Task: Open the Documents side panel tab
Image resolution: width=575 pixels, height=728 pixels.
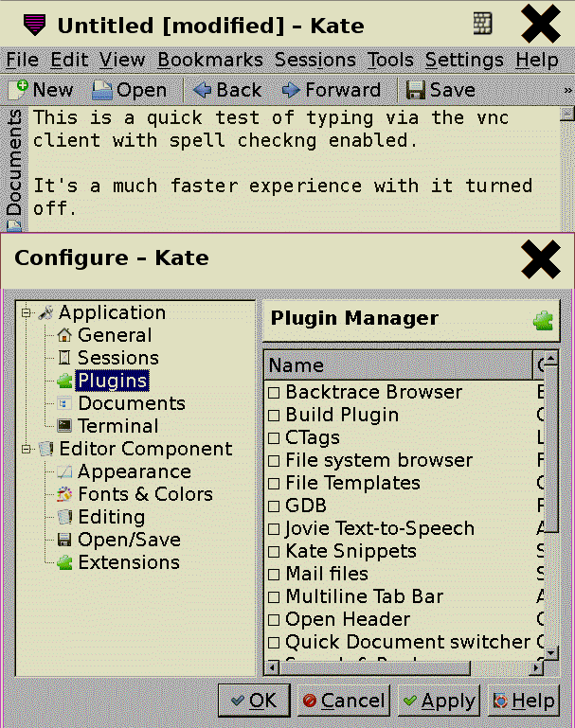Action: [14, 169]
